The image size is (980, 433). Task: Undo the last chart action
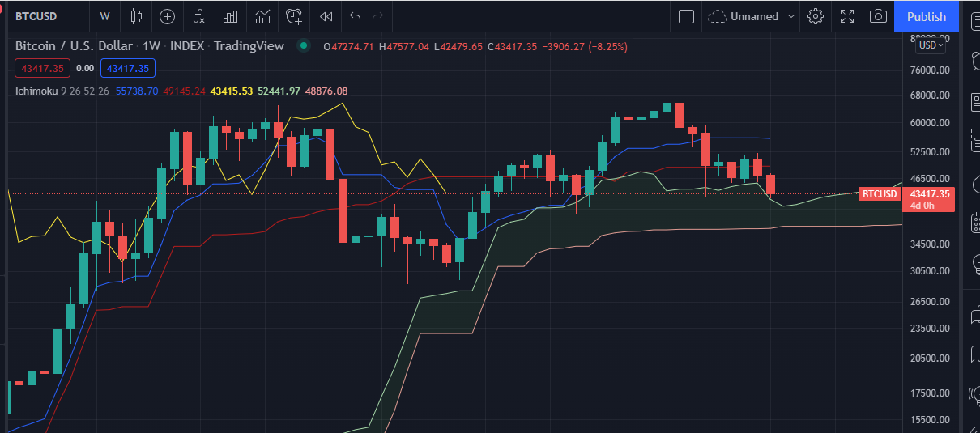[x=355, y=16]
